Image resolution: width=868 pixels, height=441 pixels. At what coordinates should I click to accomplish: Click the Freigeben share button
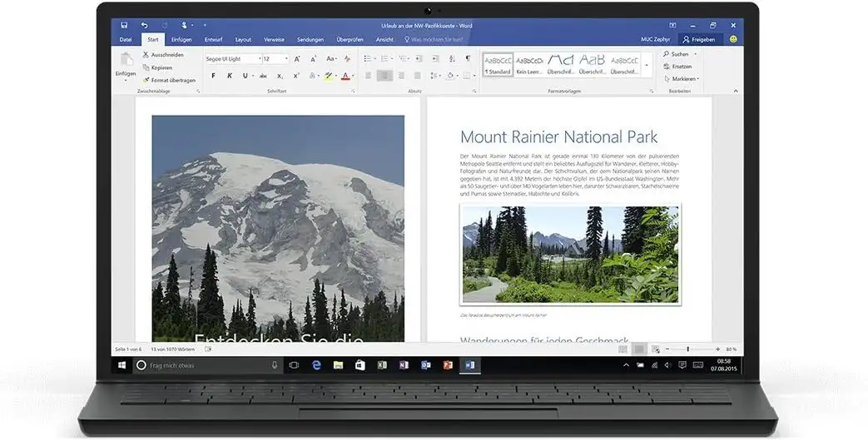[x=698, y=39]
